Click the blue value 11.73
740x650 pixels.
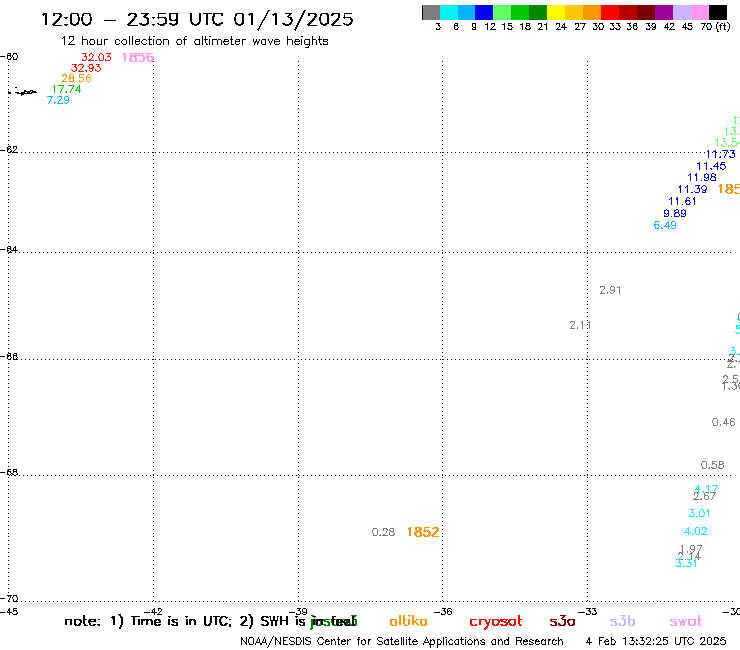(720, 154)
